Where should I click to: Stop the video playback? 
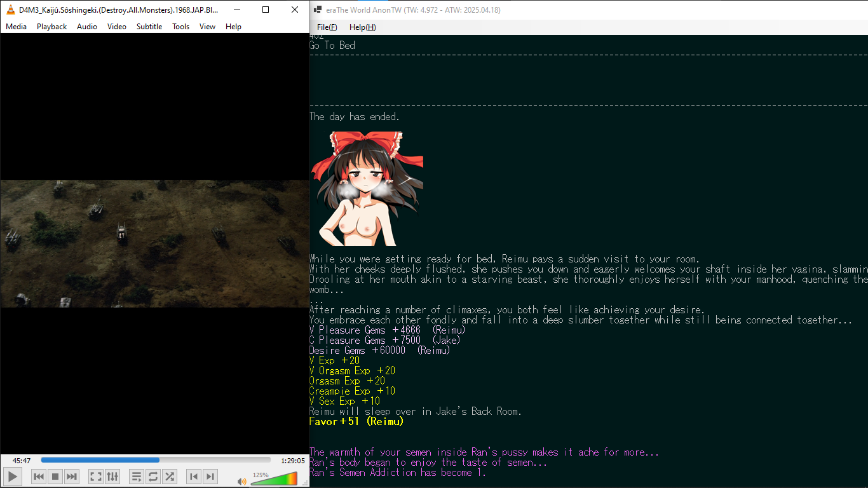(x=55, y=477)
